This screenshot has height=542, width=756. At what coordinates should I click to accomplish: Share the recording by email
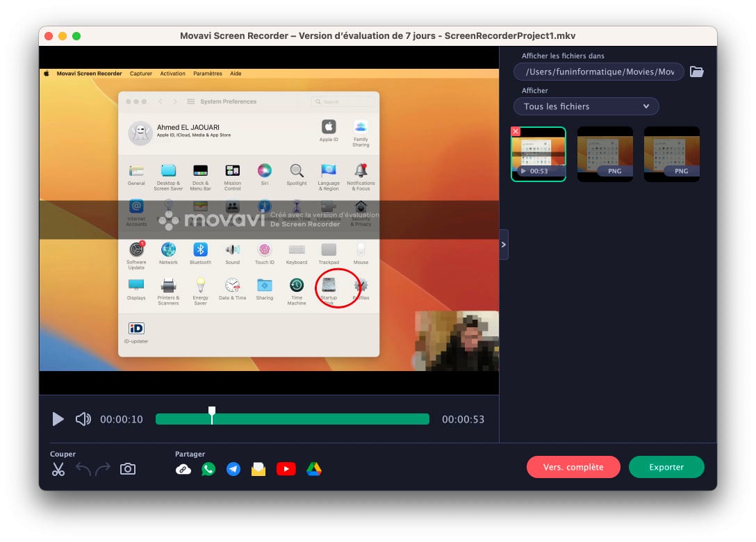[x=258, y=469]
